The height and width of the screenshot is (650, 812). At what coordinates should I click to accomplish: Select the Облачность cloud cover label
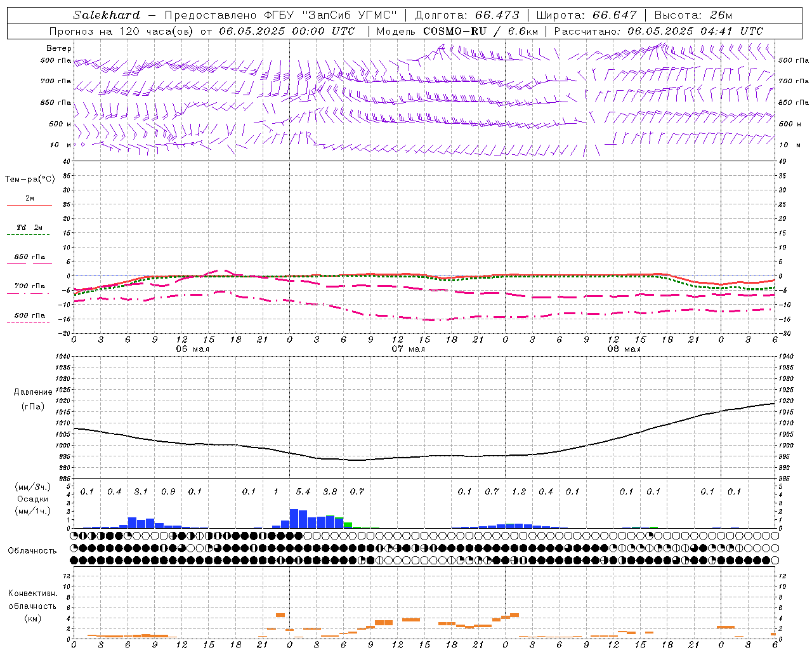coord(32,550)
